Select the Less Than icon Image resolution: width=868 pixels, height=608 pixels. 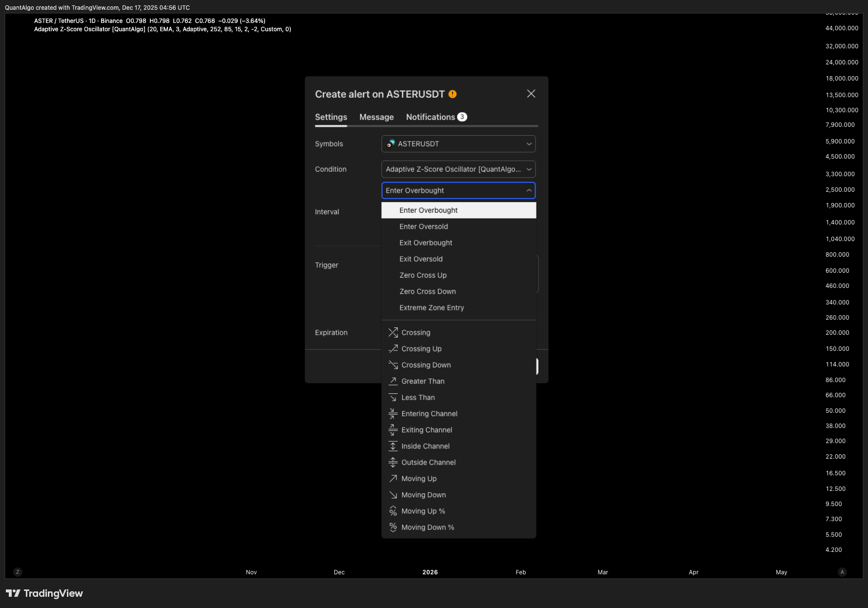(x=393, y=397)
